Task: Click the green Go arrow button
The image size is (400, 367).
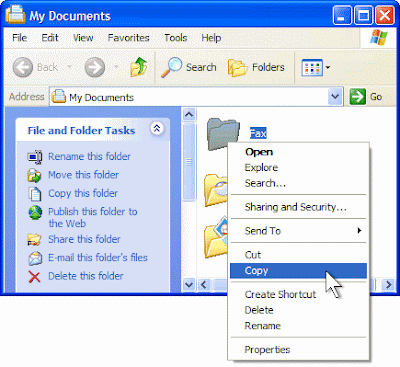Action: [357, 97]
